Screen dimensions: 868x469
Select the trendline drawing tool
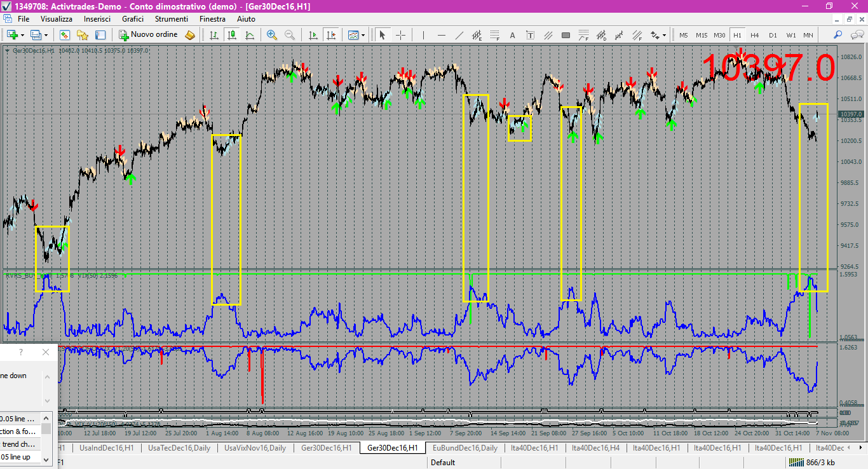459,35
